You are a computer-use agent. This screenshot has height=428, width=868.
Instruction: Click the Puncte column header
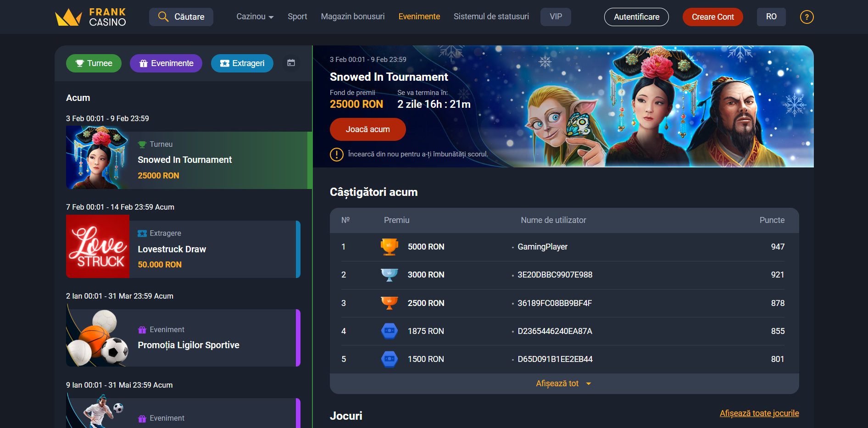[x=772, y=220]
